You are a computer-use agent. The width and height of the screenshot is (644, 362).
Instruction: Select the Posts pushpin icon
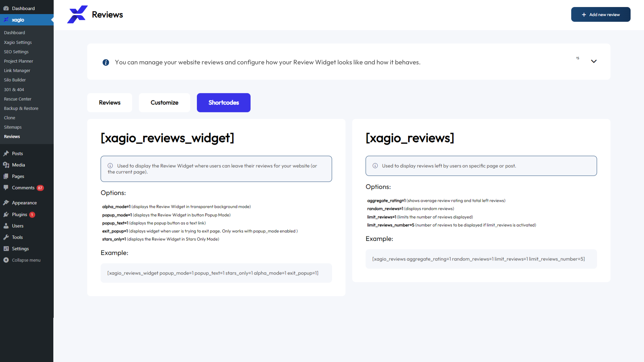pyautogui.click(x=6, y=153)
